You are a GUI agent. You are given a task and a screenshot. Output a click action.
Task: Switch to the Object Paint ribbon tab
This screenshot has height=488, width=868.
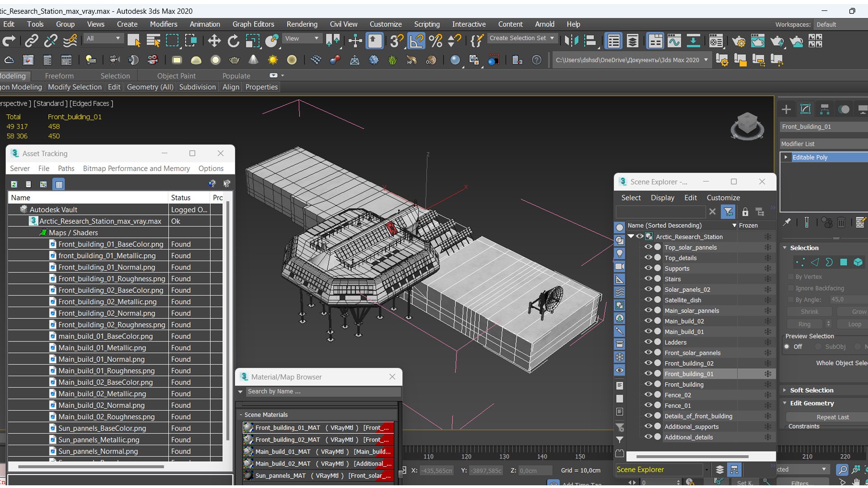point(176,76)
